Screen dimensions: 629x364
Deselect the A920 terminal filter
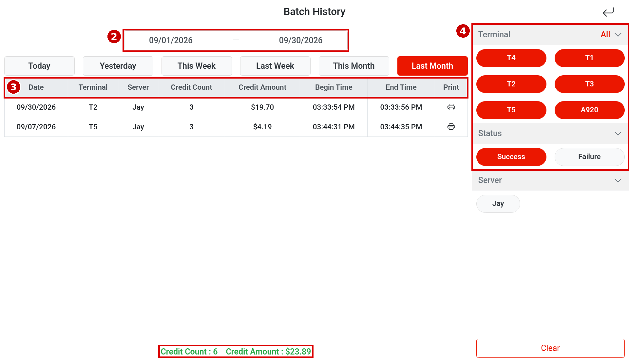pos(589,110)
